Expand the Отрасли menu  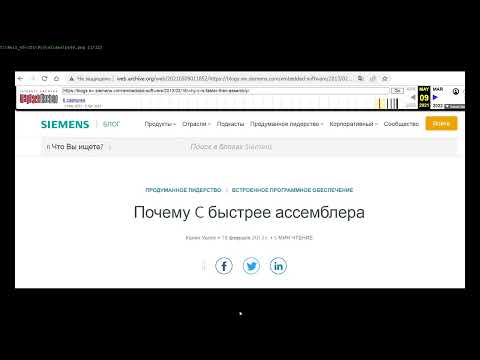196,124
